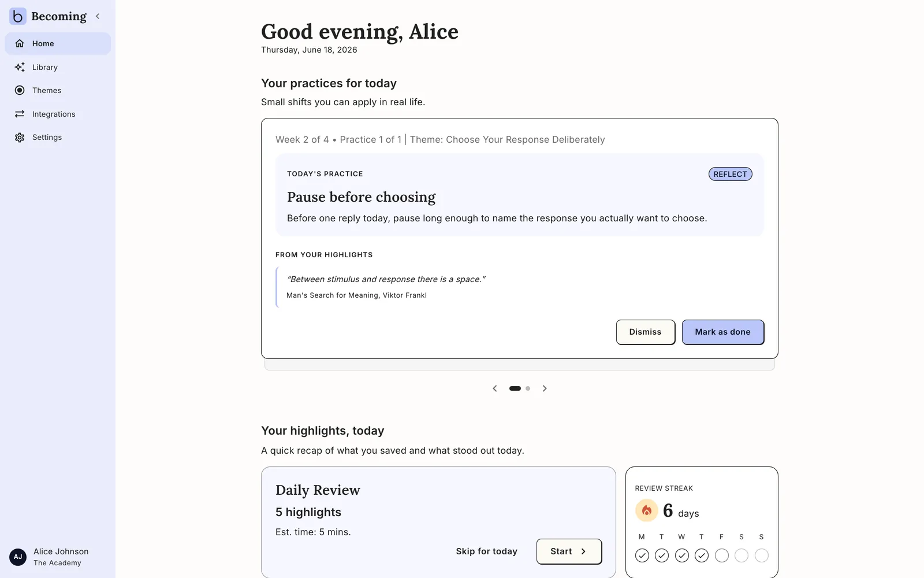Toggle Friday's empty streak circle
924x578 pixels.
click(722, 555)
